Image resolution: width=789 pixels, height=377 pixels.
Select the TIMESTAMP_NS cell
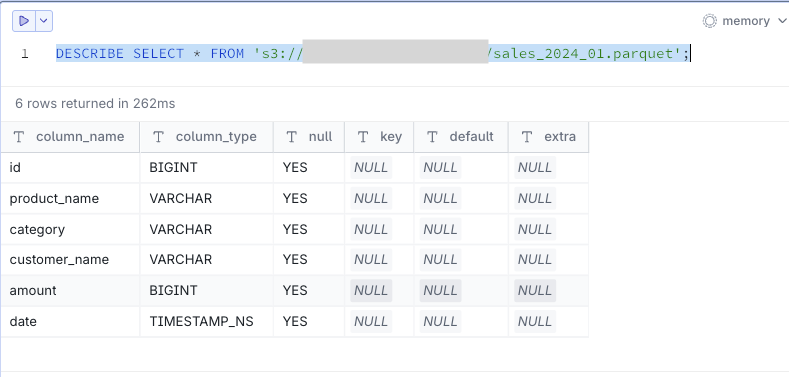[x=207, y=321]
